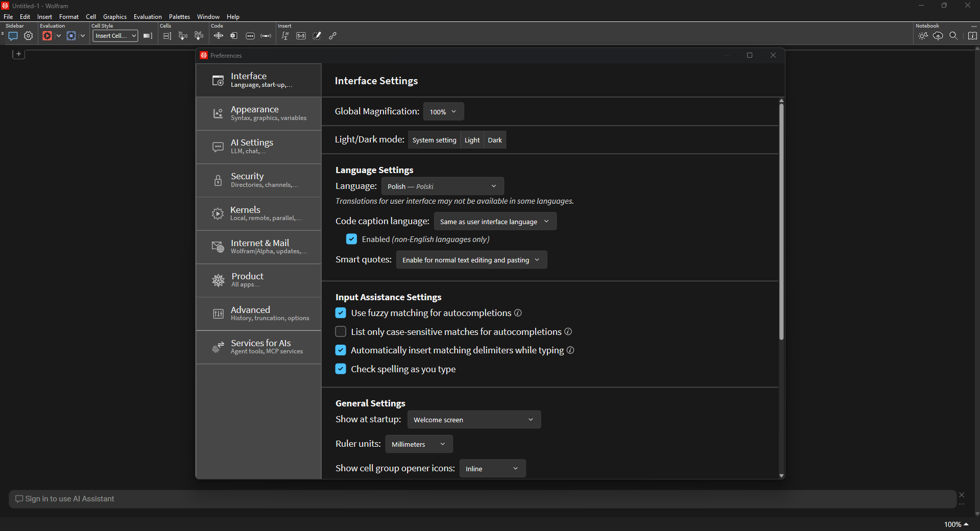
Task: Click the plus add-cell button in notebook
Action: click(18, 54)
